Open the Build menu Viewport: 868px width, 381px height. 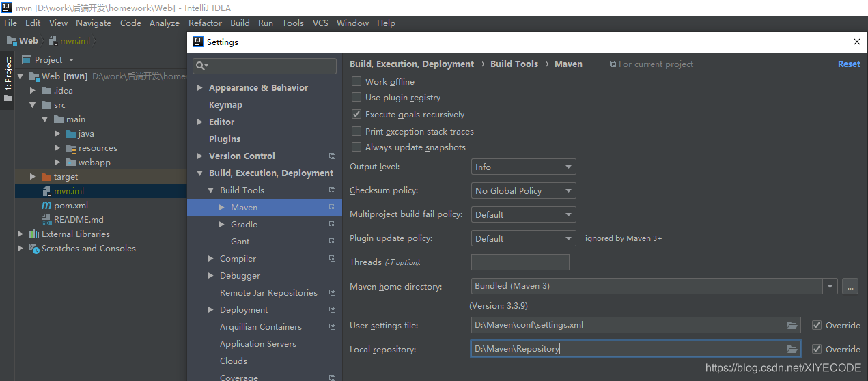click(240, 23)
